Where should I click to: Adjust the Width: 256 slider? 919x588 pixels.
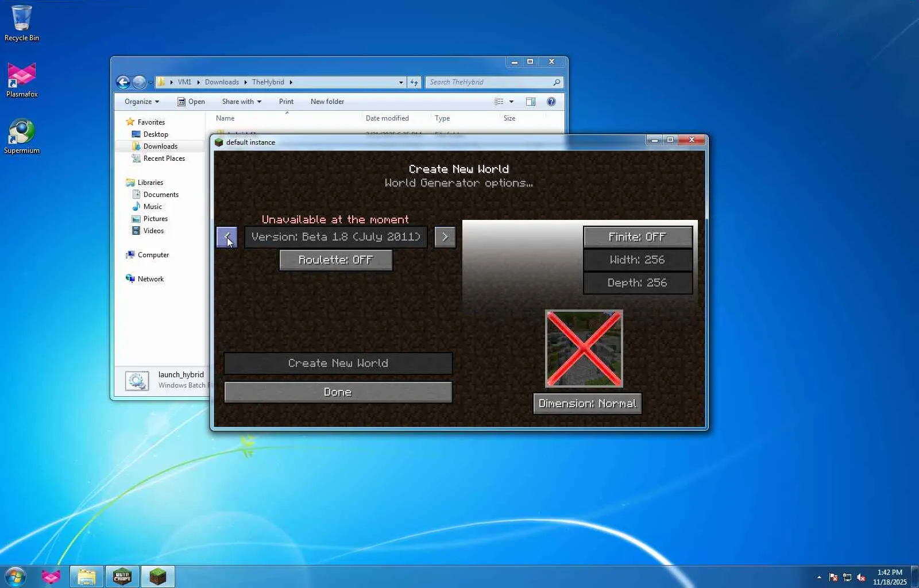[638, 260]
